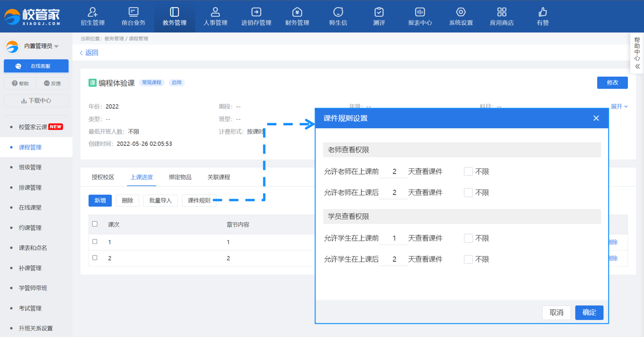Open the 班级管理 sidebar menu item

click(30, 167)
